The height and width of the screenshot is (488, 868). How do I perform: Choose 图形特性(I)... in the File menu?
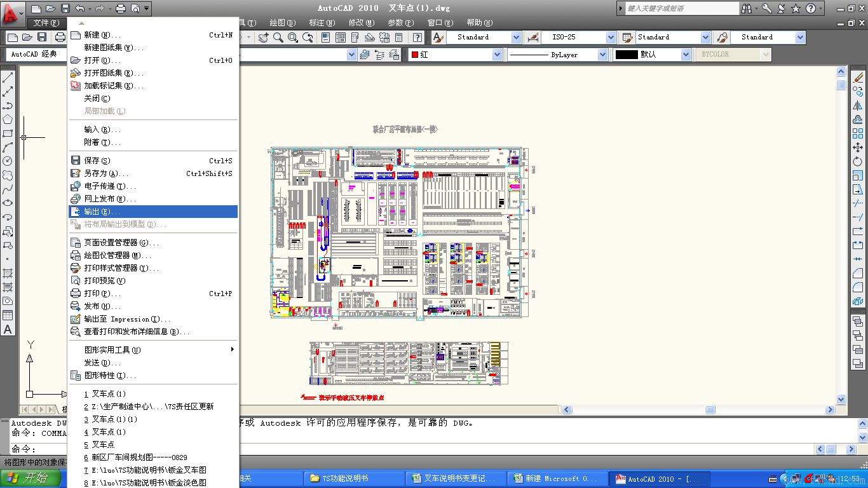tap(153, 376)
